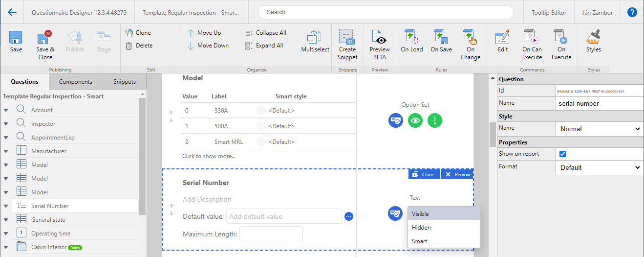Open Preview BETA
This screenshot has height=257, width=644.
pyautogui.click(x=379, y=37)
